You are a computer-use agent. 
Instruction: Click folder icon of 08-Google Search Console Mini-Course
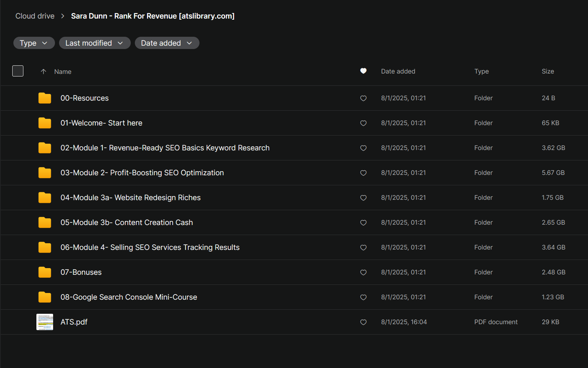(x=45, y=297)
